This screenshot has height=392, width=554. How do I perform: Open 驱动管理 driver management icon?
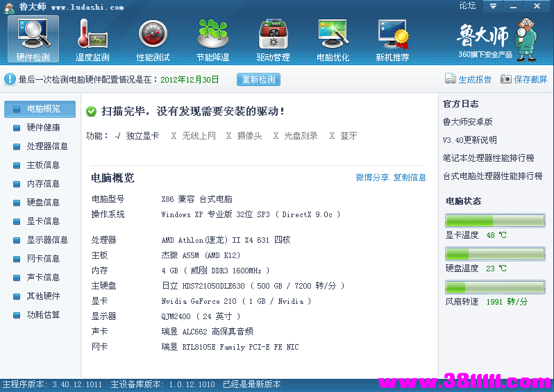(273, 39)
